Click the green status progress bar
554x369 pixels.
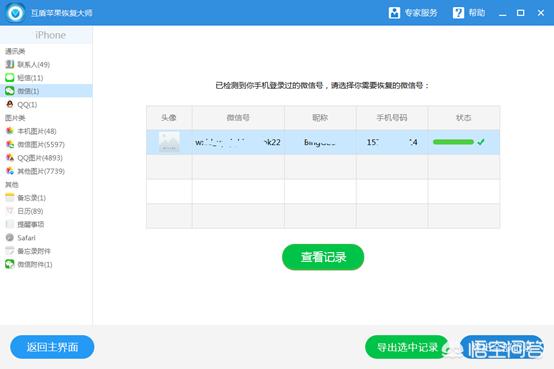coord(453,142)
